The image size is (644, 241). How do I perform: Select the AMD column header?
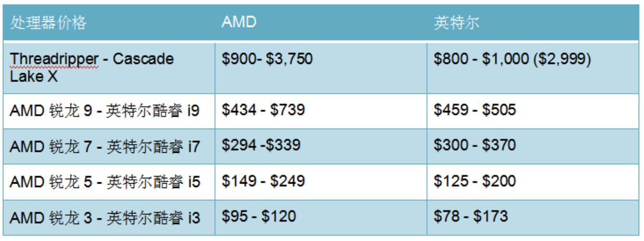321,23
